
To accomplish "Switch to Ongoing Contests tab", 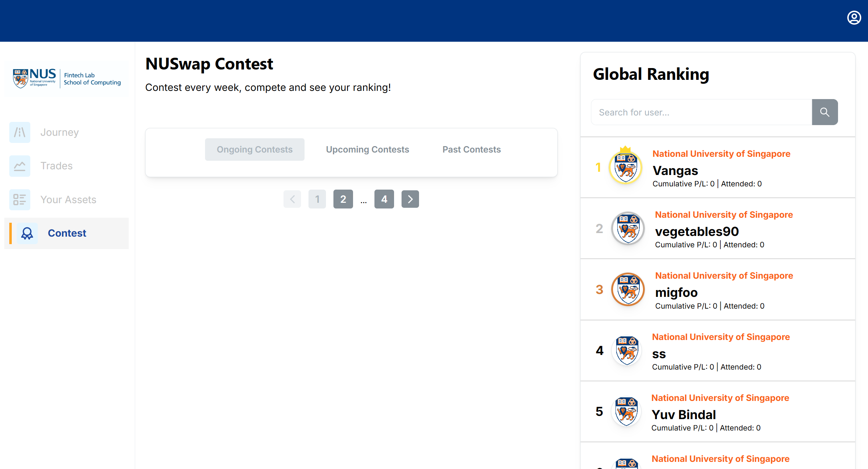I will [x=255, y=149].
